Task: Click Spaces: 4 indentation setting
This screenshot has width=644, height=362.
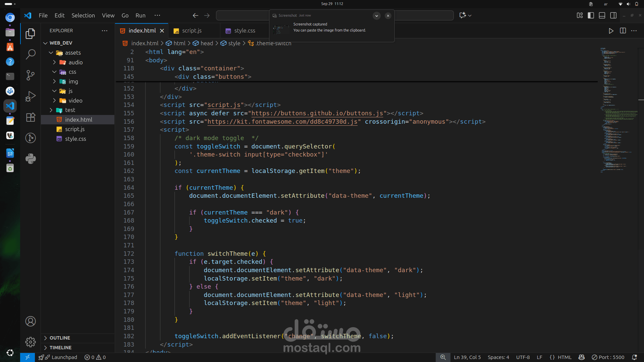Action: tap(498, 357)
